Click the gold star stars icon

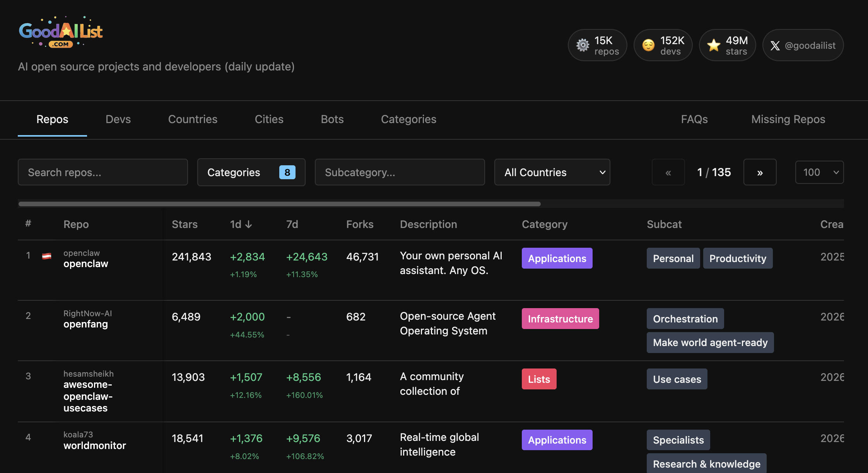click(x=714, y=45)
